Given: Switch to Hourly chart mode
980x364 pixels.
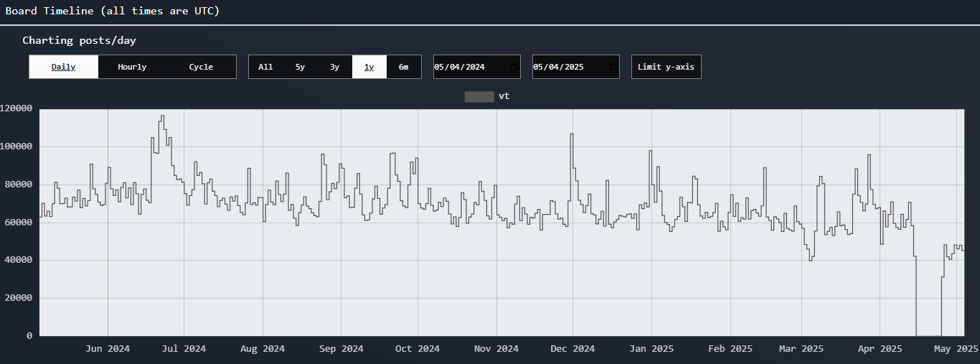Looking at the screenshot, I should 132,67.
